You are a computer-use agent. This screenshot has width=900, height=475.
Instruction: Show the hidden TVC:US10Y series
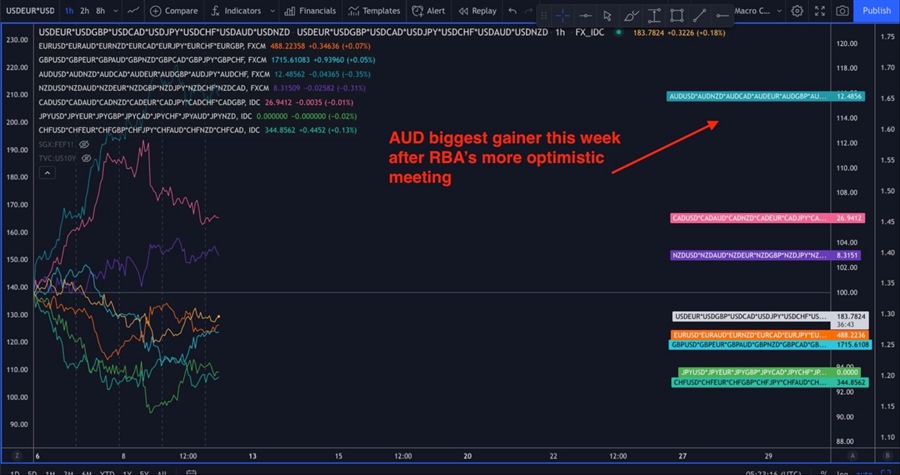coord(85,158)
